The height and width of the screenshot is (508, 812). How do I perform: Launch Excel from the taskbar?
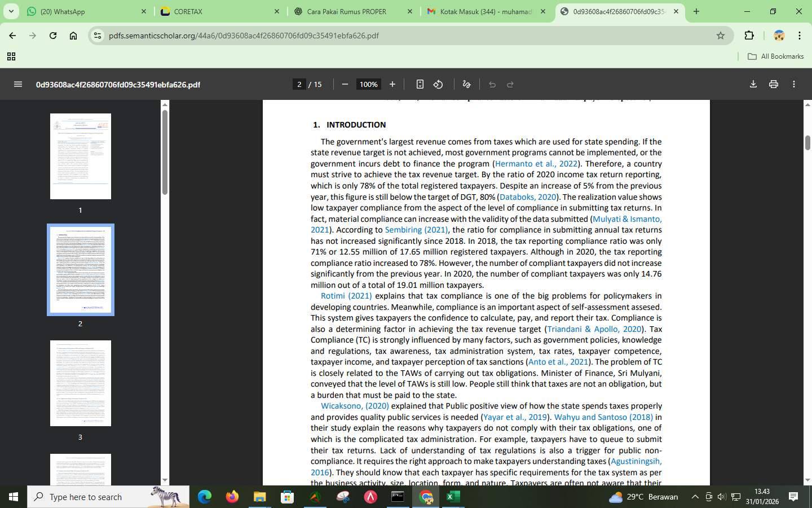point(453,497)
